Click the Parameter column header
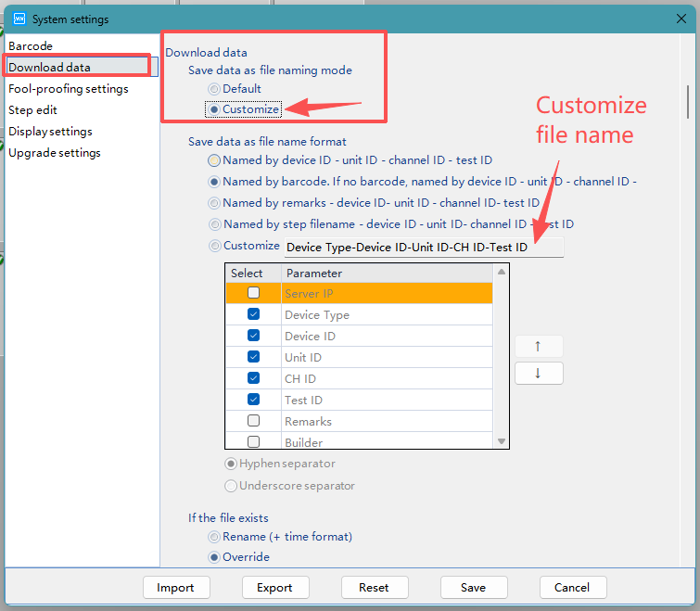This screenshot has height=611, width=700. click(387, 274)
